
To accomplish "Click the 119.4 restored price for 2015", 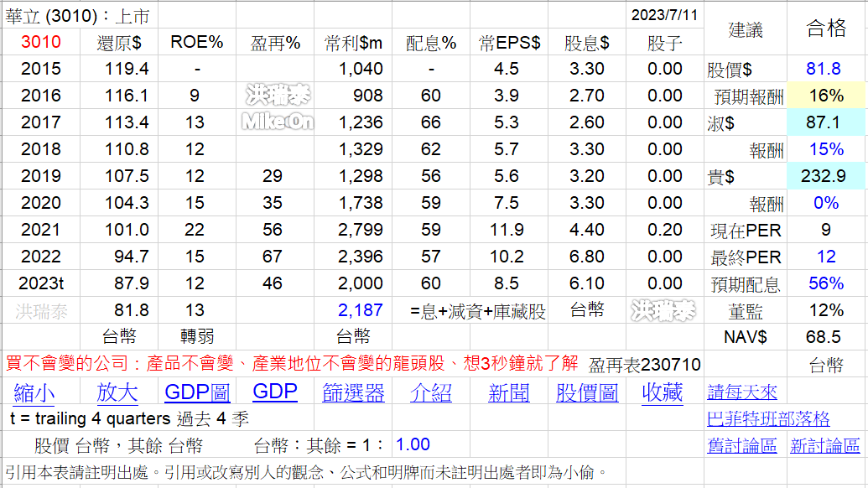I will coord(127,69).
